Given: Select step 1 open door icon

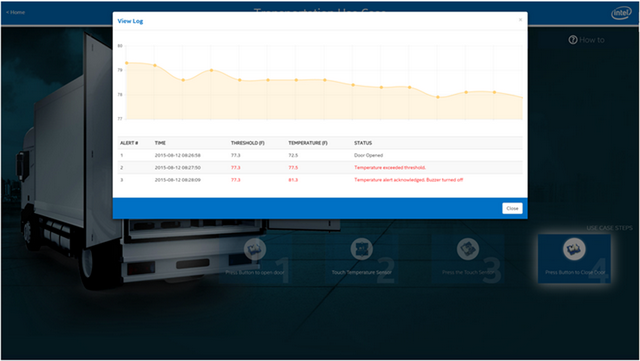Looking at the screenshot, I should [x=255, y=249].
